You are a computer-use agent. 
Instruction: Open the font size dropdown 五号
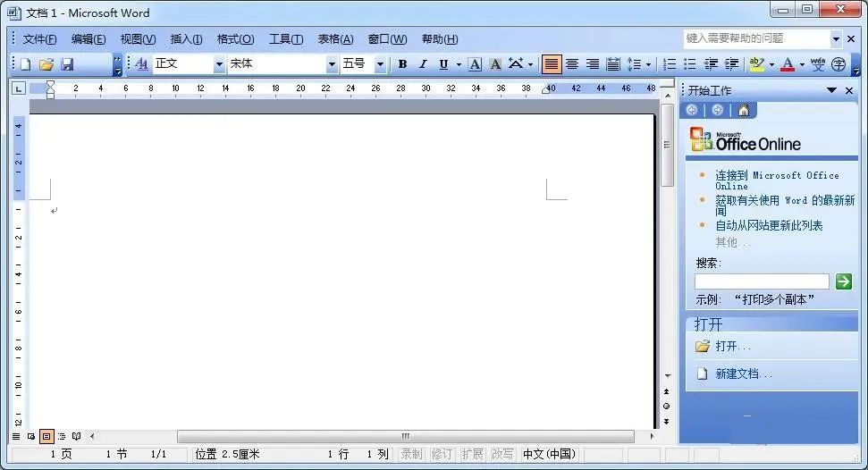coord(380,64)
